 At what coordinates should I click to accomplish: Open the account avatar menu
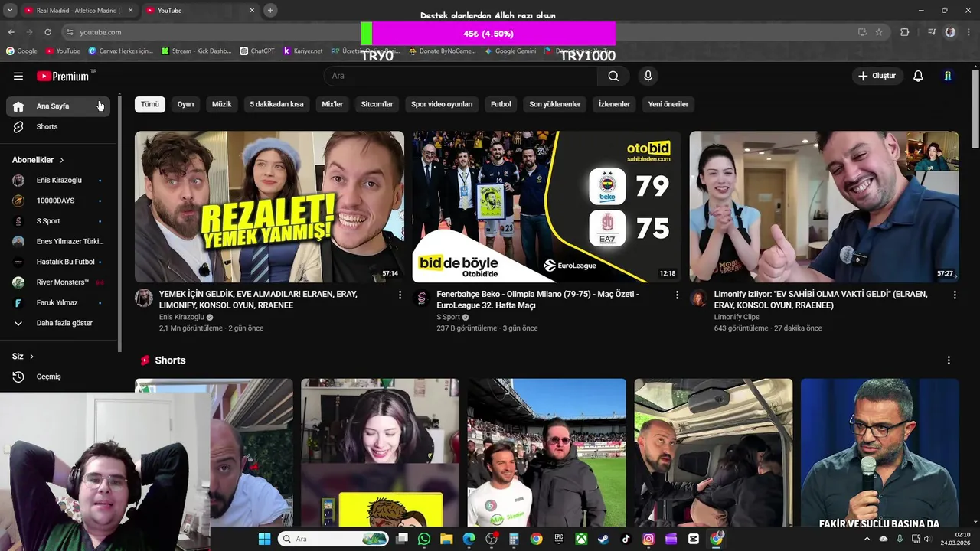948,76
